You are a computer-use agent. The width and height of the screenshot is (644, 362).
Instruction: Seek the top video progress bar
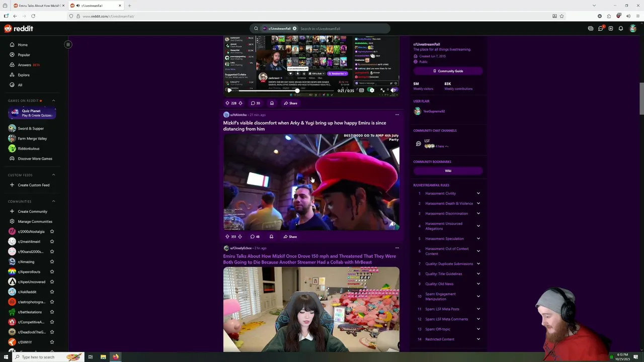coord(287,90)
